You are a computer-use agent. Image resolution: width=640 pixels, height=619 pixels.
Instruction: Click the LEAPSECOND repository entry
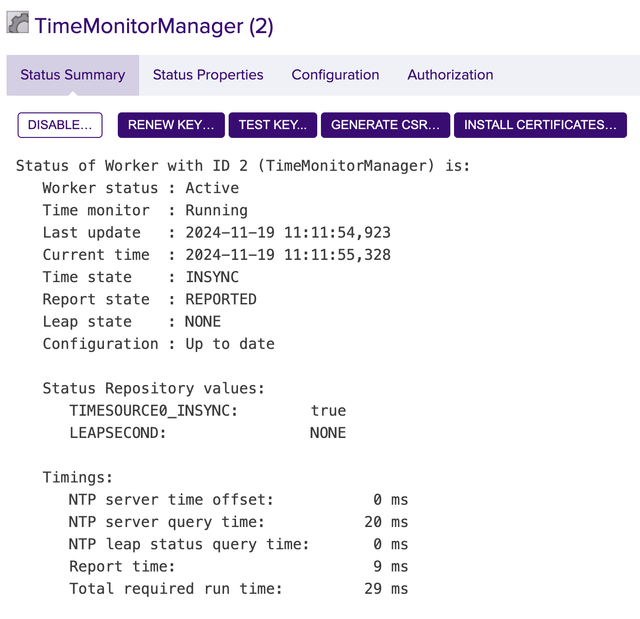[118, 433]
